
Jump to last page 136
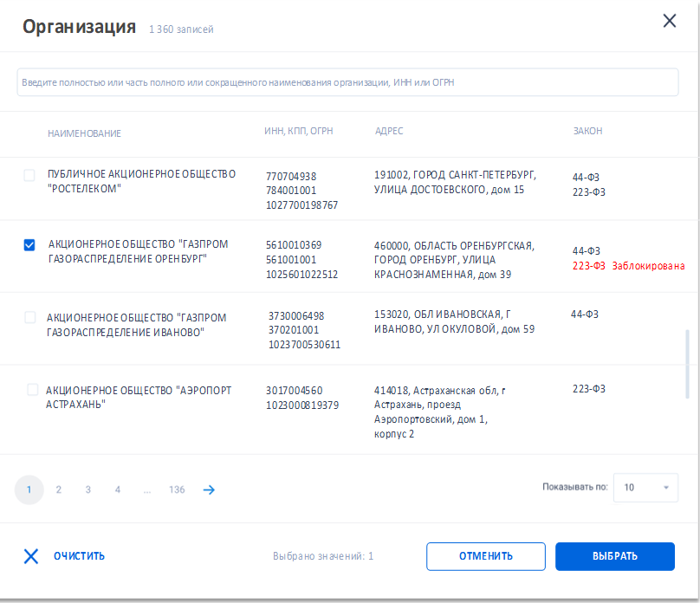click(177, 490)
